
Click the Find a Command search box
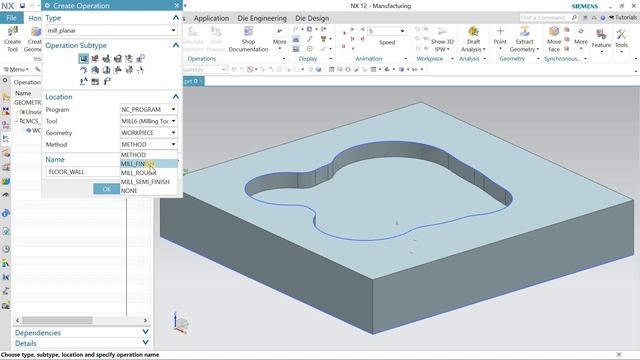[549, 18]
